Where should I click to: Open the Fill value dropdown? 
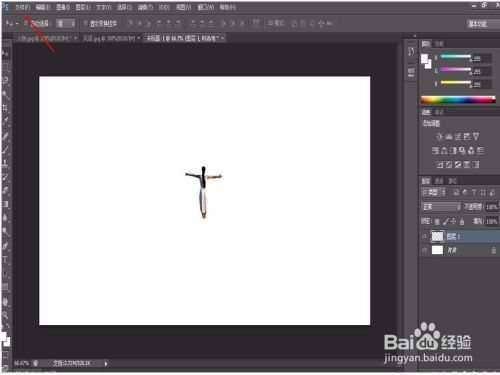(492, 221)
